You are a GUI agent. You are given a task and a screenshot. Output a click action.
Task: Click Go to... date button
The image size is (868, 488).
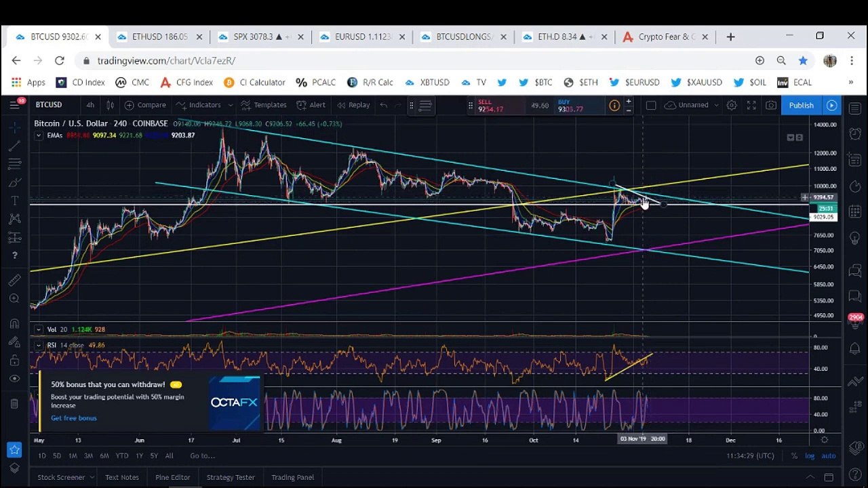click(203, 456)
